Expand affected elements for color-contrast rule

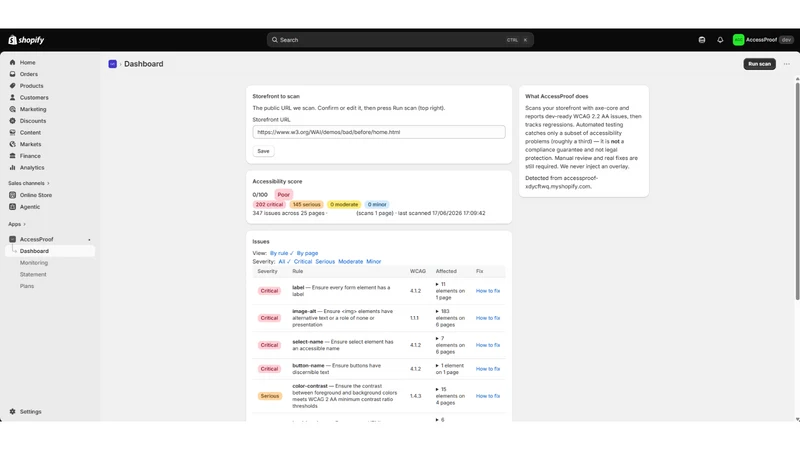click(x=437, y=389)
